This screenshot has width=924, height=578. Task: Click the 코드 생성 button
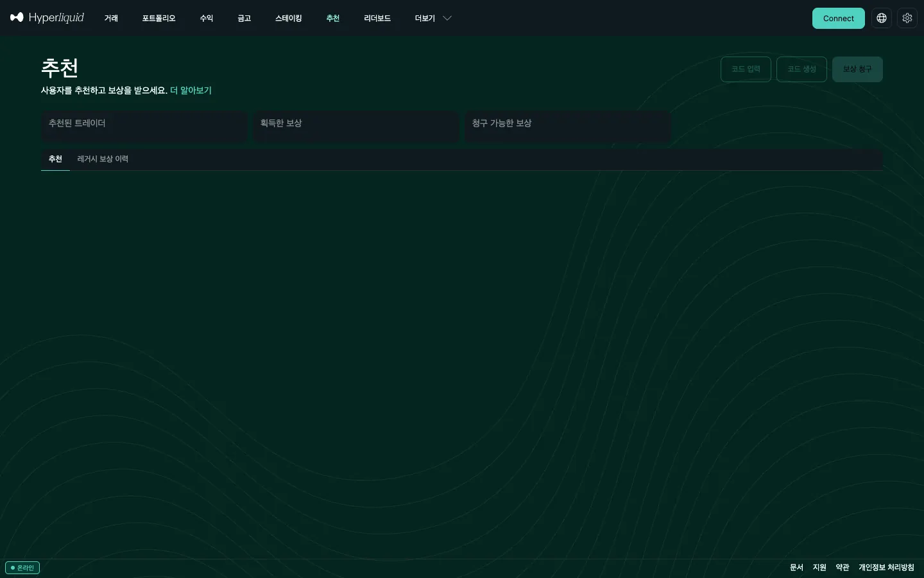point(801,69)
